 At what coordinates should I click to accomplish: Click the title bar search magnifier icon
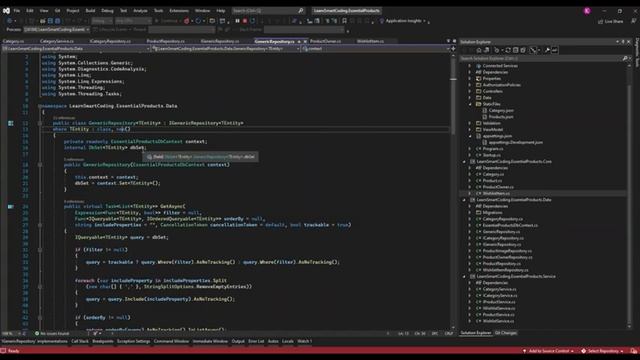(x=301, y=11)
